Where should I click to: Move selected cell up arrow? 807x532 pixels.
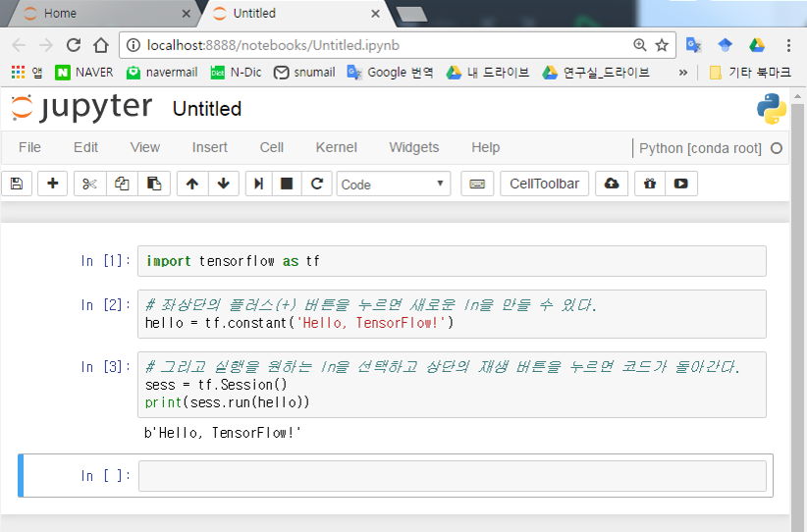192,184
